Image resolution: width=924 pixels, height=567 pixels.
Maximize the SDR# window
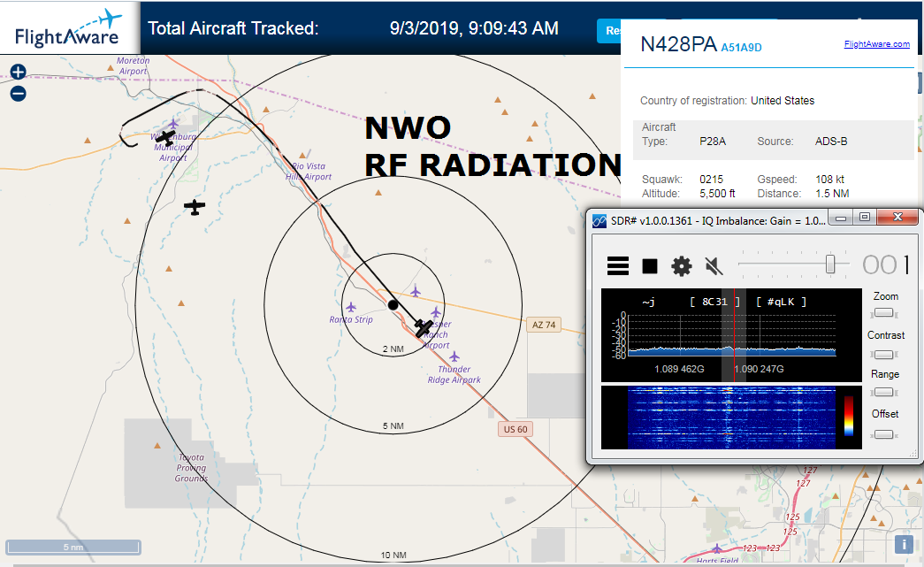click(865, 218)
